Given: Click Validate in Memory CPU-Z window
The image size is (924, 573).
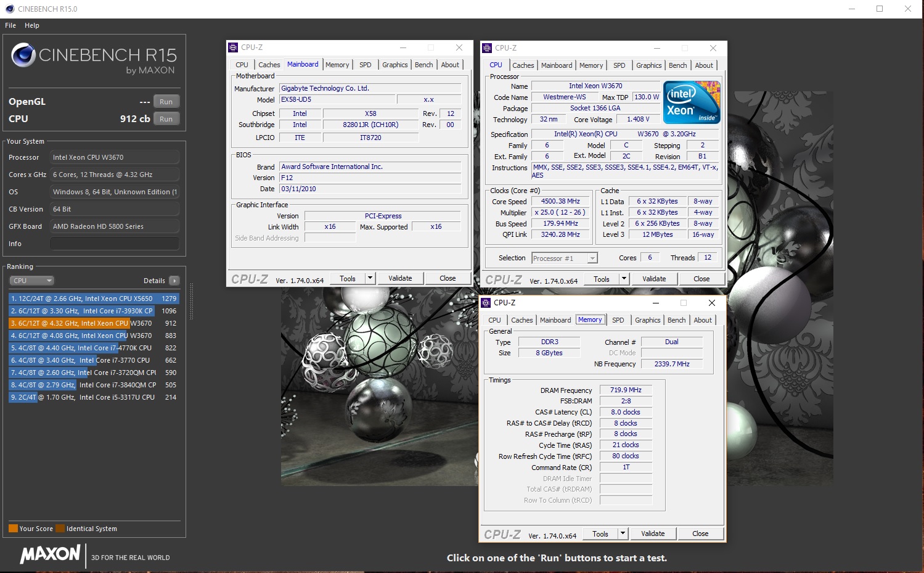Looking at the screenshot, I should click(653, 534).
